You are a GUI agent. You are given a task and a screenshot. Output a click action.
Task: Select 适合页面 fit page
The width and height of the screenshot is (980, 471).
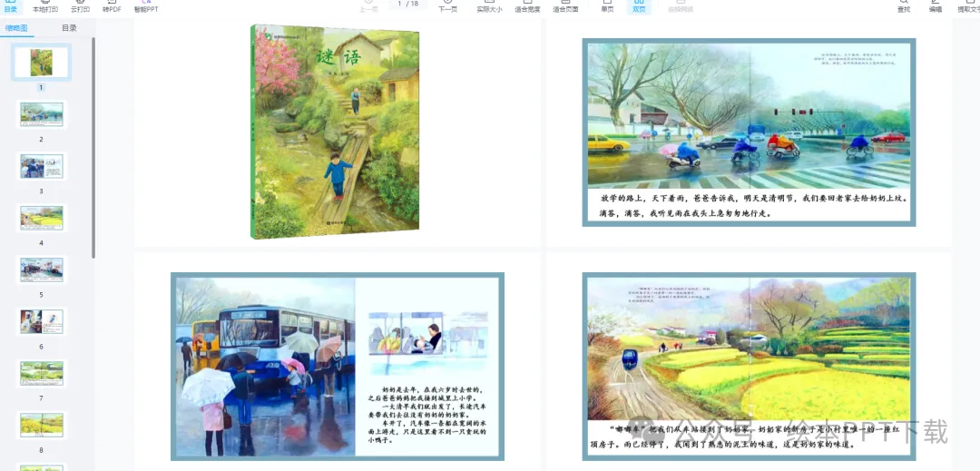coord(565,7)
